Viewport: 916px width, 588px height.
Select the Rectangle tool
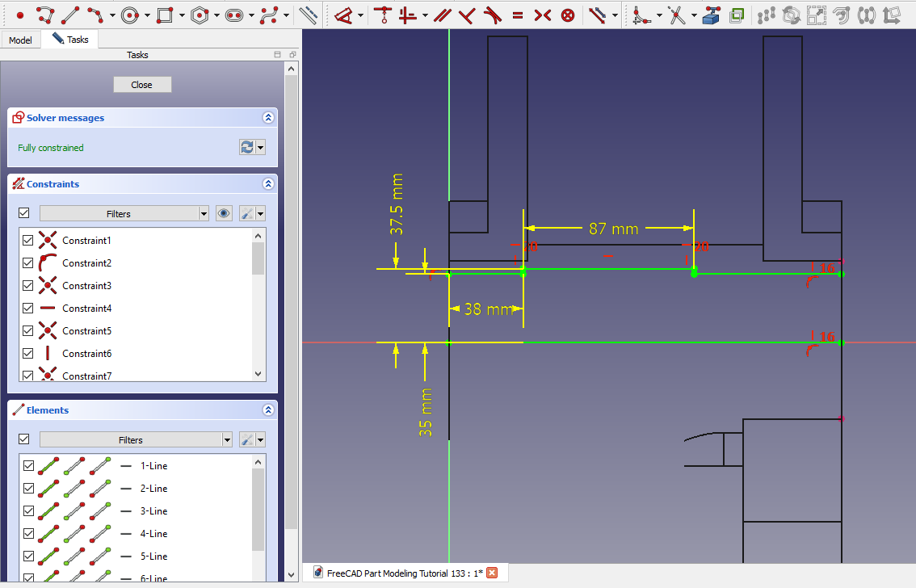pyautogui.click(x=165, y=15)
